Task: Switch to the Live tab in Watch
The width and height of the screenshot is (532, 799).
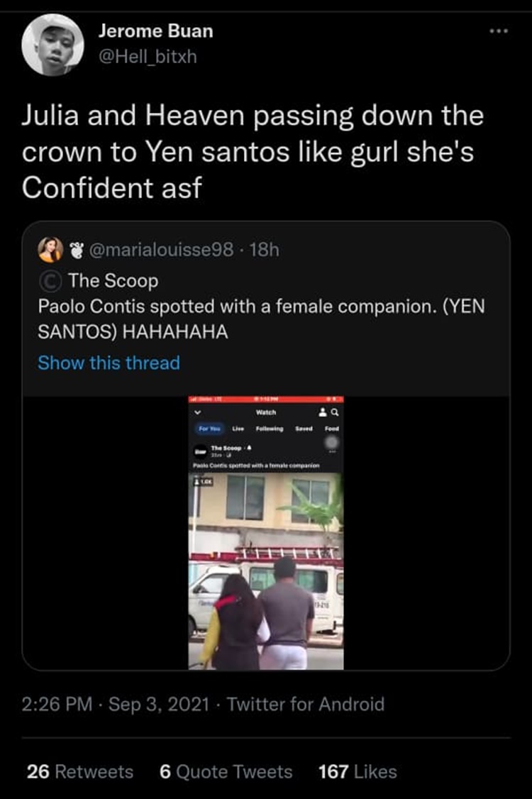Action: [238, 429]
